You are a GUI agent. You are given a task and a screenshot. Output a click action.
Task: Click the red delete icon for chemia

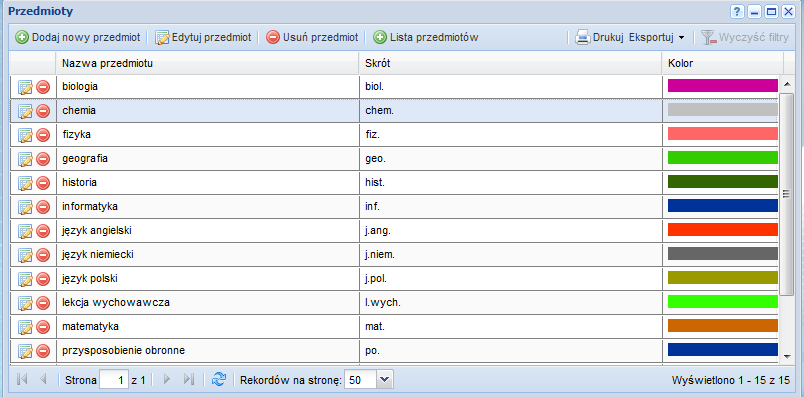[x=43, y=111]
